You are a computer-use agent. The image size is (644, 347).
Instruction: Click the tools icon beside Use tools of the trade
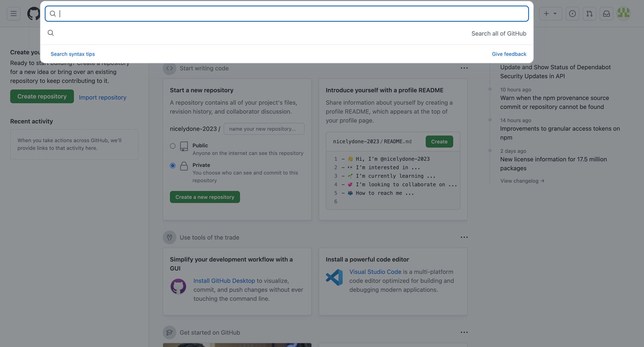(170, 237)
